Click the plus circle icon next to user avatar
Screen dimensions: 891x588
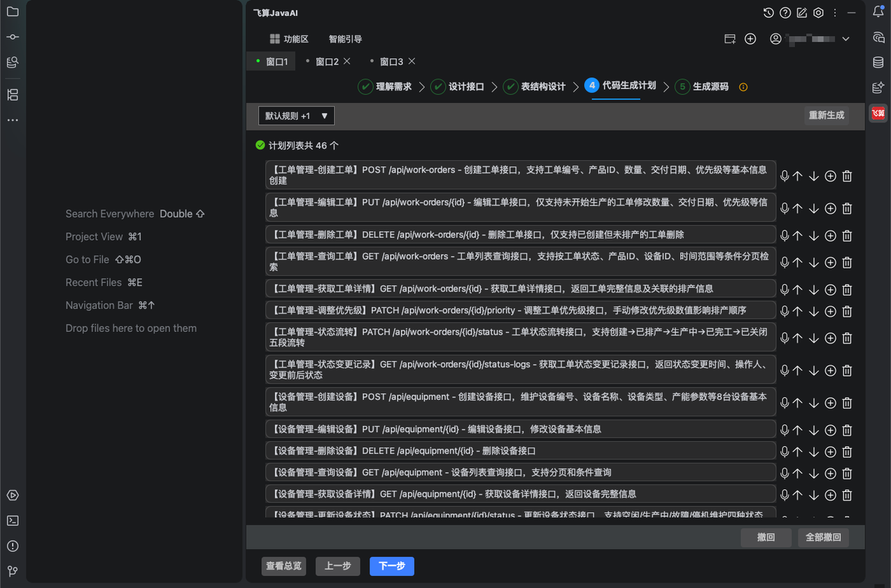tap(750, 39)
